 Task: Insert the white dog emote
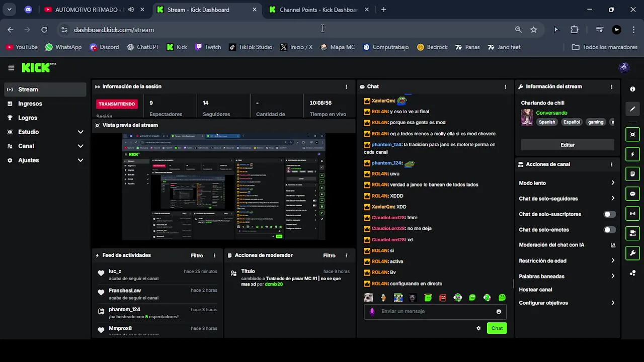pyautogui.click(x=369, y=298)
